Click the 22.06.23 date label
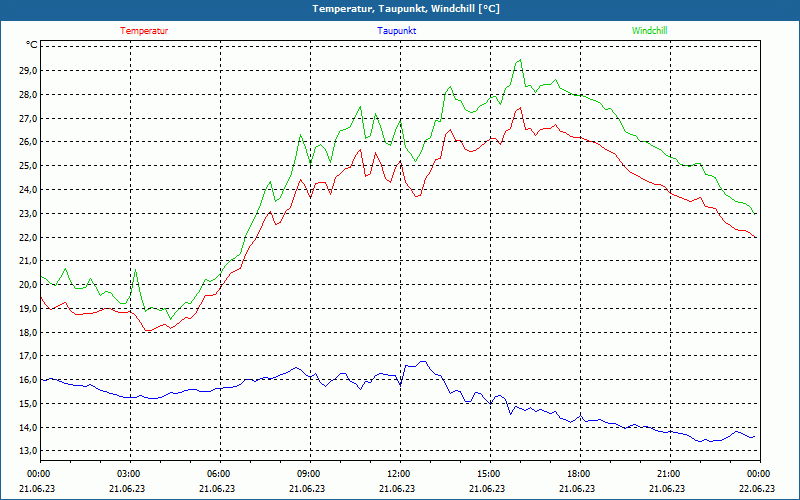 pos(758,488)
